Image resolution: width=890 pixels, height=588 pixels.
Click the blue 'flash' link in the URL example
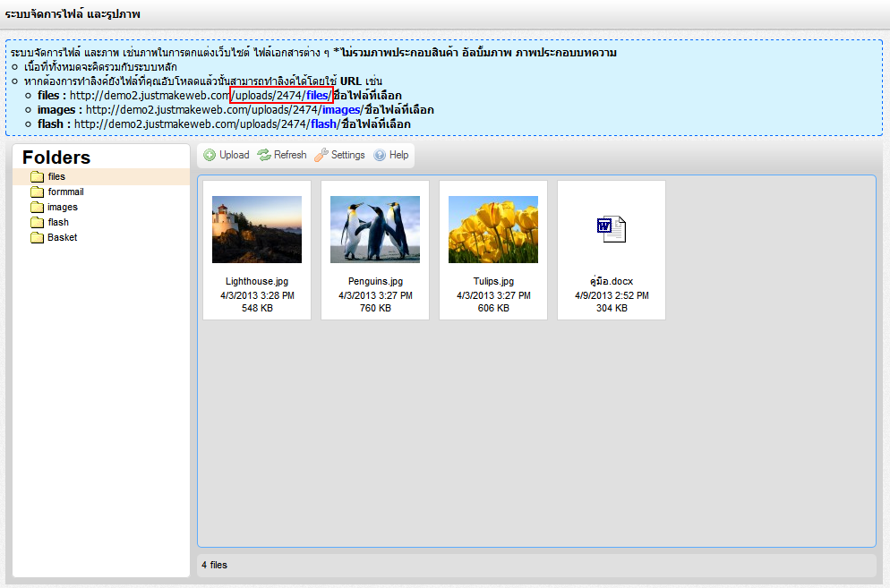click(x=323, y=124)
